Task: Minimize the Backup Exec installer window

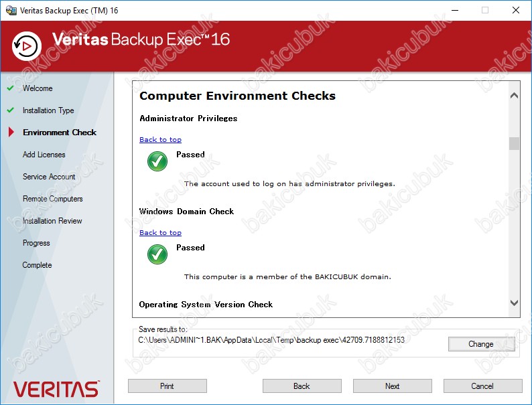Action: (455, 10)
